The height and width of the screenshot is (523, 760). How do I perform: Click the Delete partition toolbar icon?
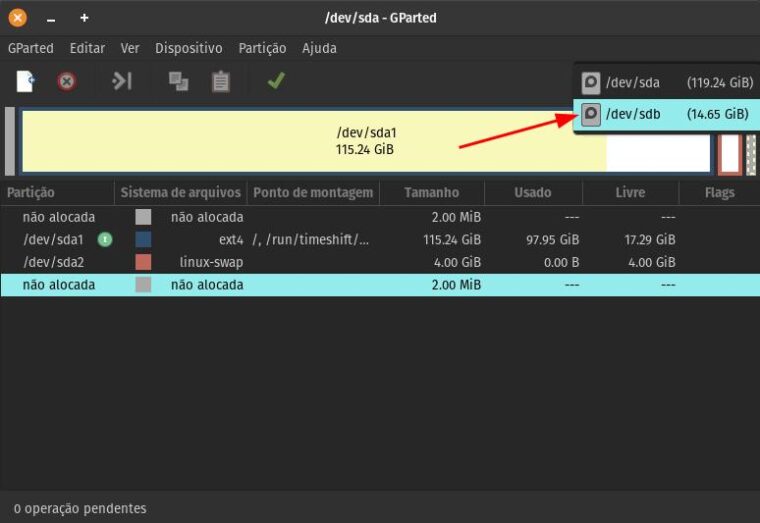[x=67, y=81]
